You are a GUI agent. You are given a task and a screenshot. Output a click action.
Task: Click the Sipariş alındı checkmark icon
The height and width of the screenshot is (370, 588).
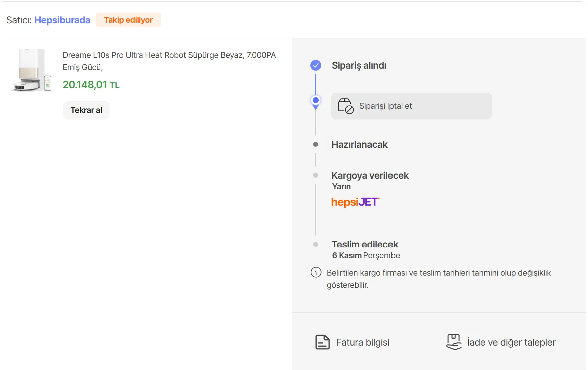pos(316,65)
